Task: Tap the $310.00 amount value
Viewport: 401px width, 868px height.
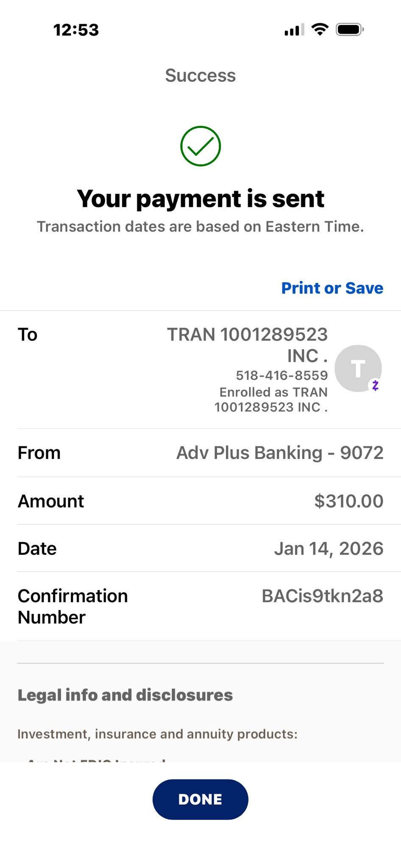Action: tap(348, 501)
